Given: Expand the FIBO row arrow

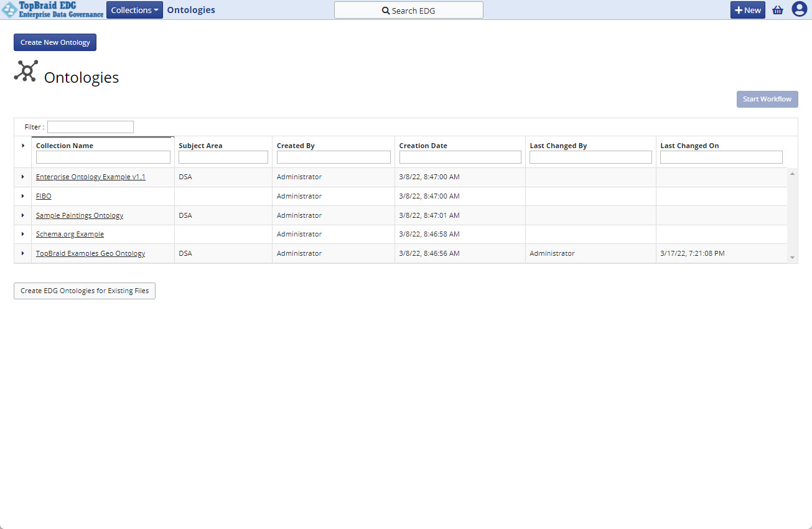Looking at the screenshot, I should tap(22, 196).
